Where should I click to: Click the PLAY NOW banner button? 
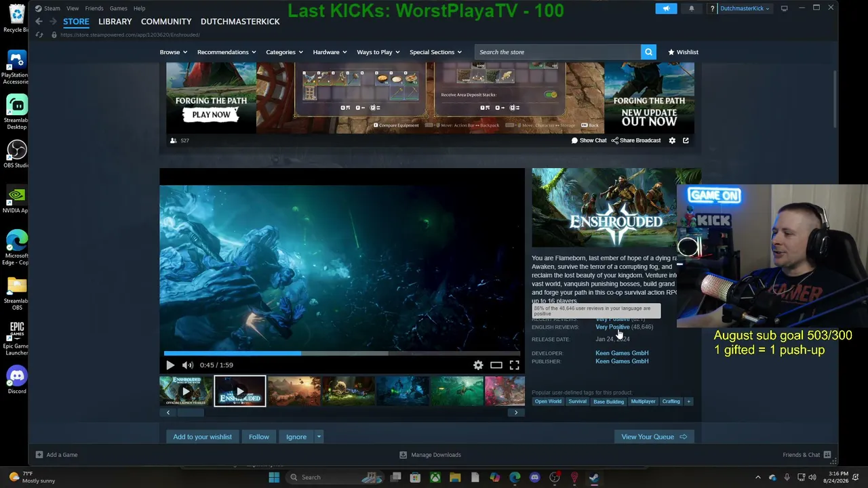pyautogui.click(x=211, y=115)
